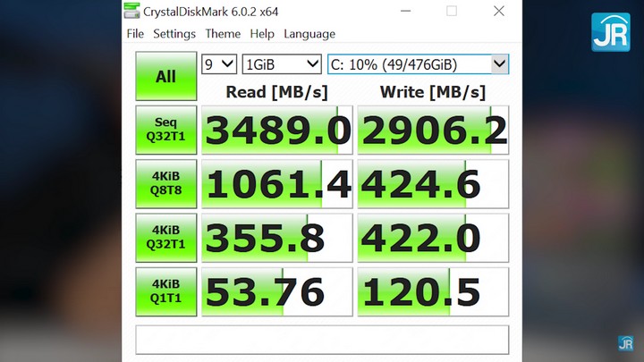Select the Q32T1 write result 422.0

click(433, 238)
